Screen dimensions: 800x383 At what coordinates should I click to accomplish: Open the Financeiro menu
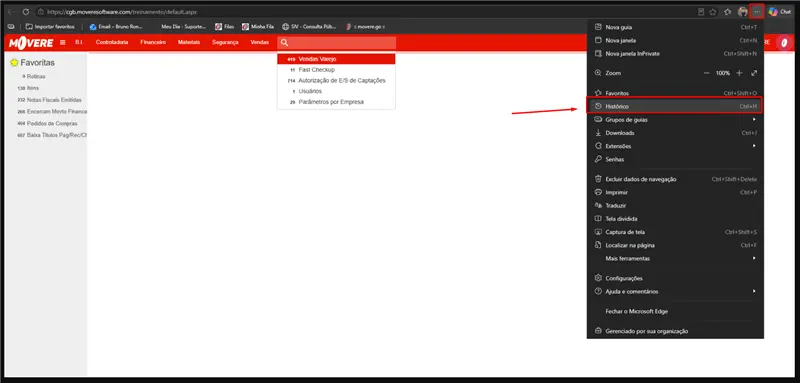[153, 42]
